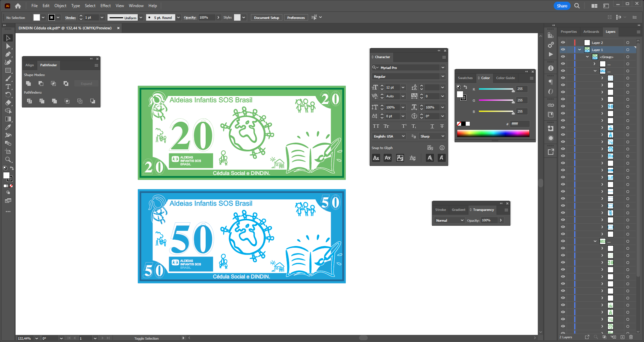Click Search icon in top bar
The width and height of the screenshot is (644, 342).
[577, 6]
